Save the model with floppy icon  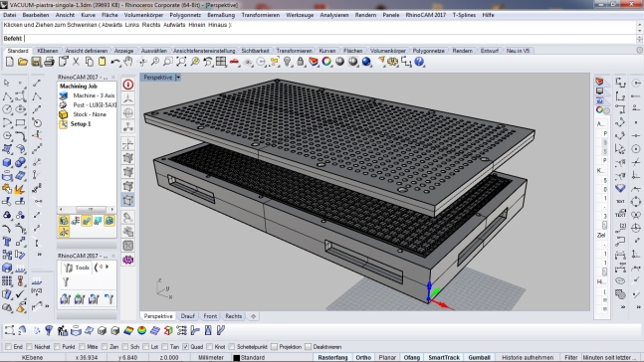click(x=36, y=62)
